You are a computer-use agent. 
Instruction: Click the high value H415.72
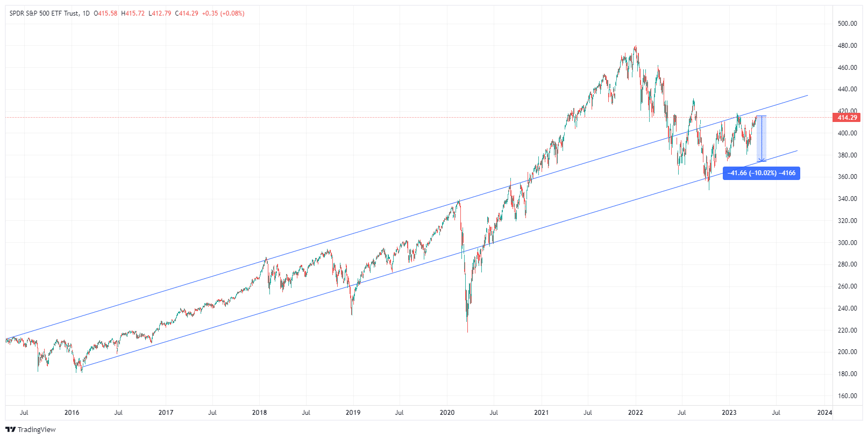click(x=133, y=13)
